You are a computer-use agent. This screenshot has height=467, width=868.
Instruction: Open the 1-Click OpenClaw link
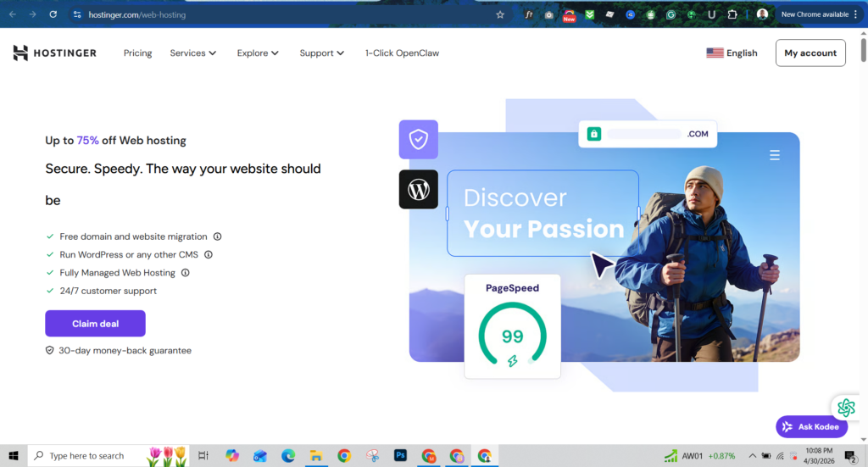402,53
